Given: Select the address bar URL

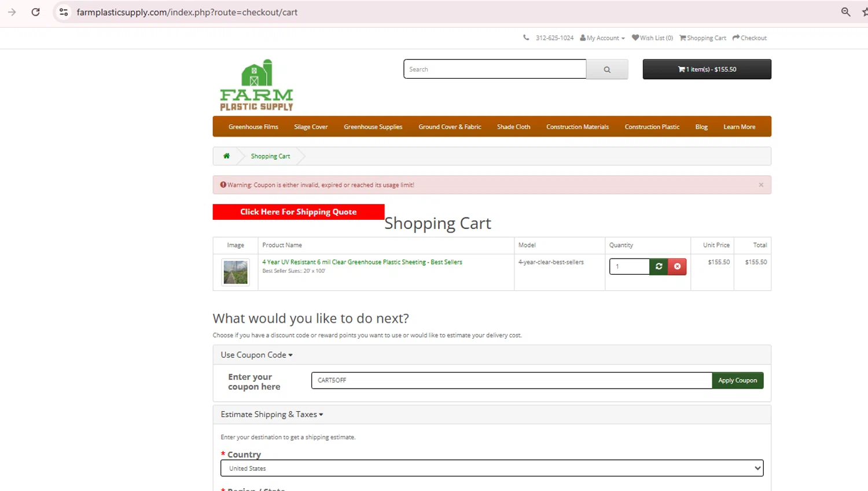Looking at the screenshot, I should [x=187, y=12].
